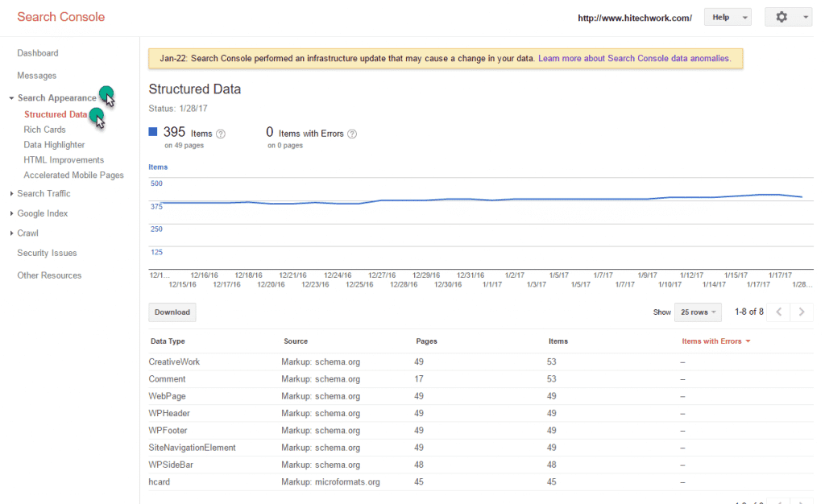
Task: Click the help icon beside Items
Action: tap(221, 134)
